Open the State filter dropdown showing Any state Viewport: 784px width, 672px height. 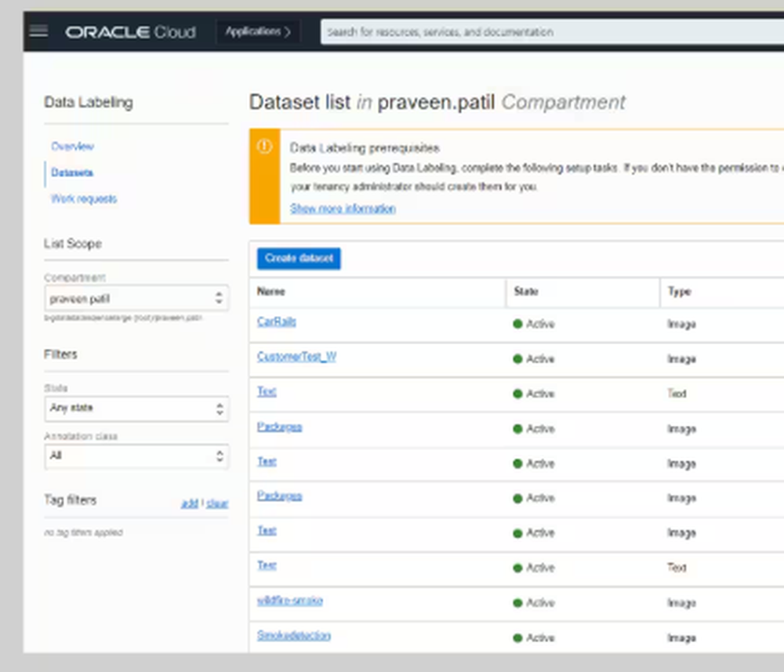(x=137, y=409)
